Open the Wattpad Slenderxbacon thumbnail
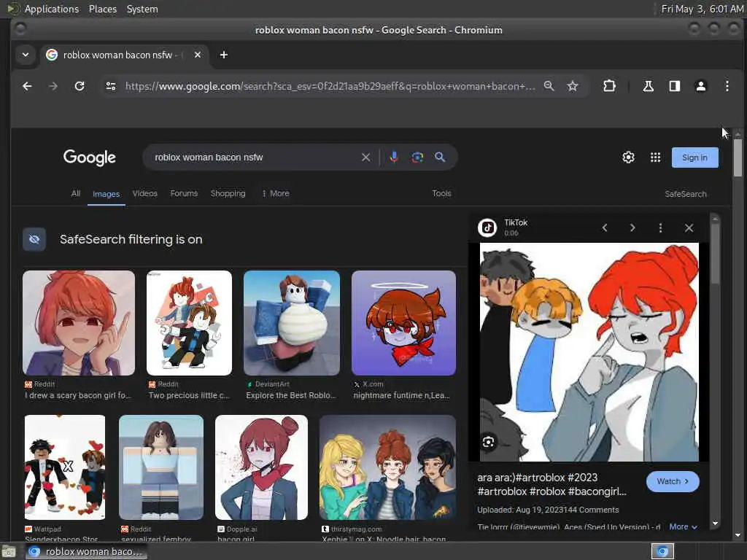The image size is (747, 560). tap(65, 467)
